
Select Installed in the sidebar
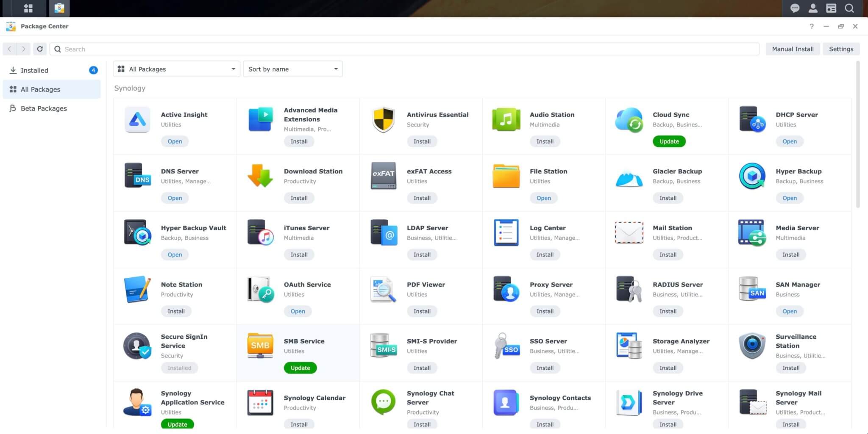[x=52, y=70]
